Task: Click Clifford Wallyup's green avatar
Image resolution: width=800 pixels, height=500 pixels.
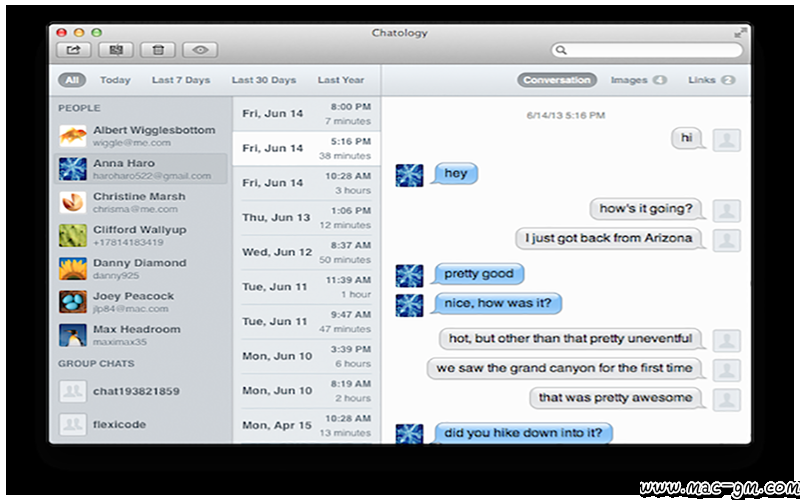Action: click(72, 236)
